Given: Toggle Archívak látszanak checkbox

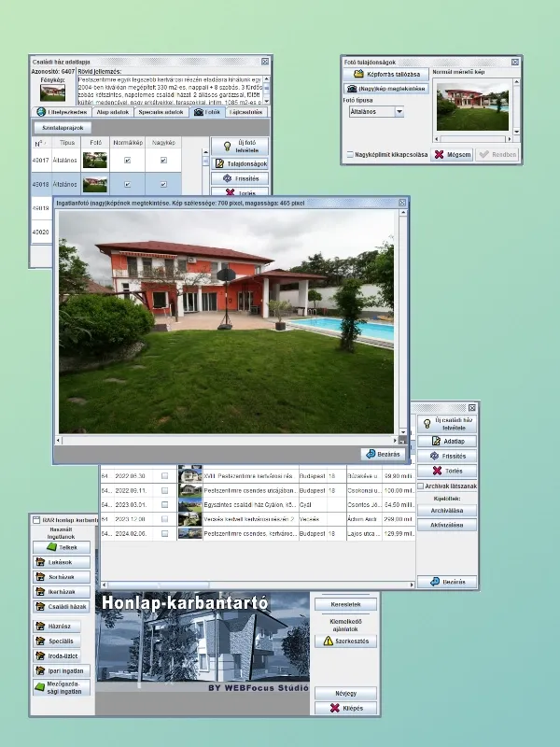Looking at the screenshot, I should click(421, 486).
